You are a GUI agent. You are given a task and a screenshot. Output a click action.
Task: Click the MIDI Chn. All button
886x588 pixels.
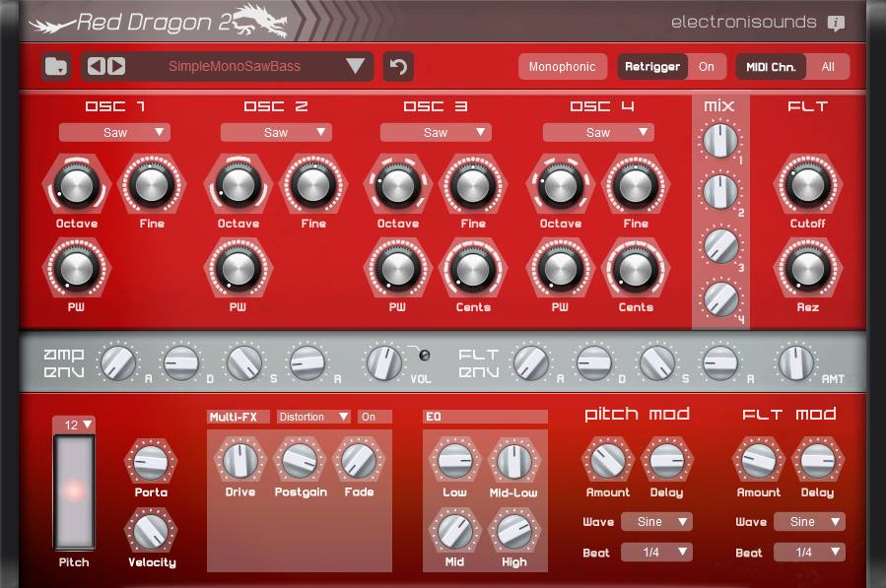coord(827,67)
